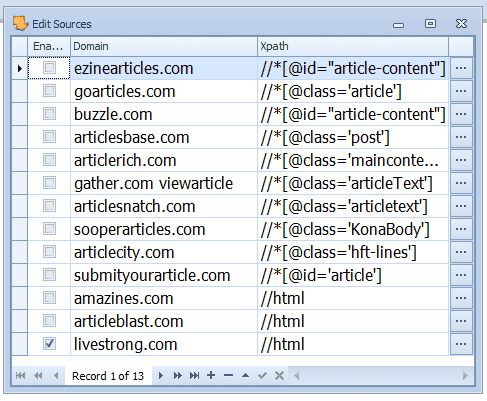Viewport: 487px width, 401px height.
Task: Enable articleblast.com checkbox
Action: (x=49, y=321)
